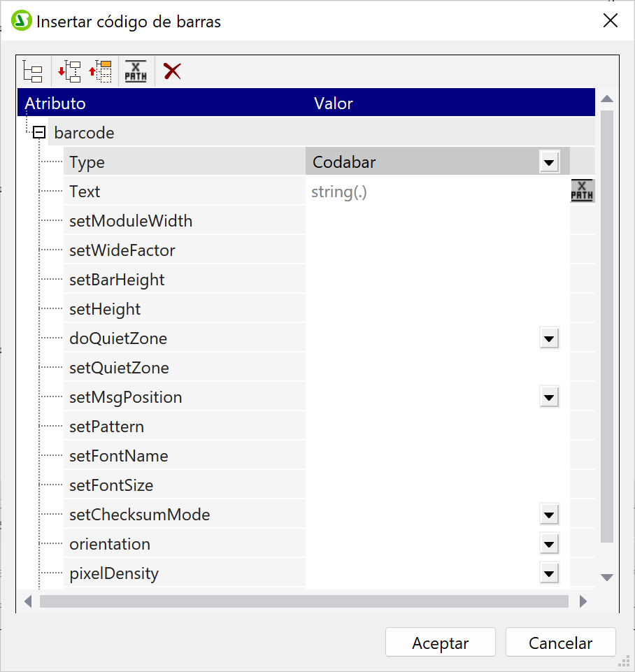
Task: Click the vertical scrollbar up arrow
Action: click(x=607, y=99)
